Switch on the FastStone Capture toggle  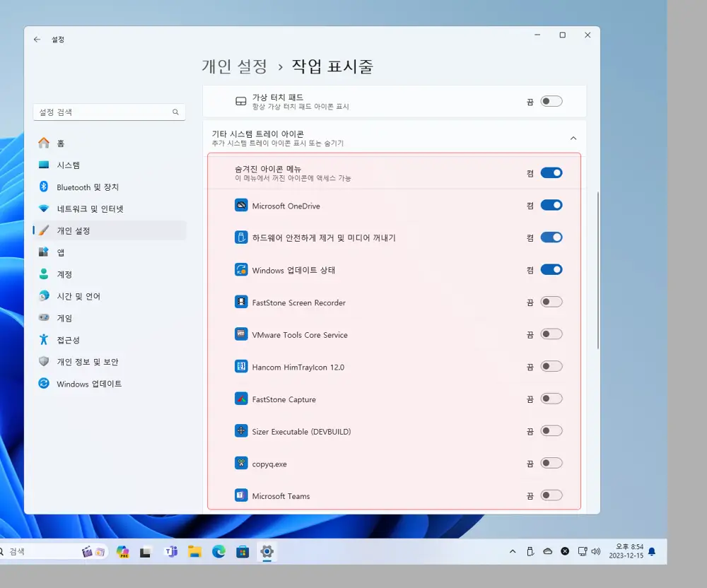coord(551,399)
